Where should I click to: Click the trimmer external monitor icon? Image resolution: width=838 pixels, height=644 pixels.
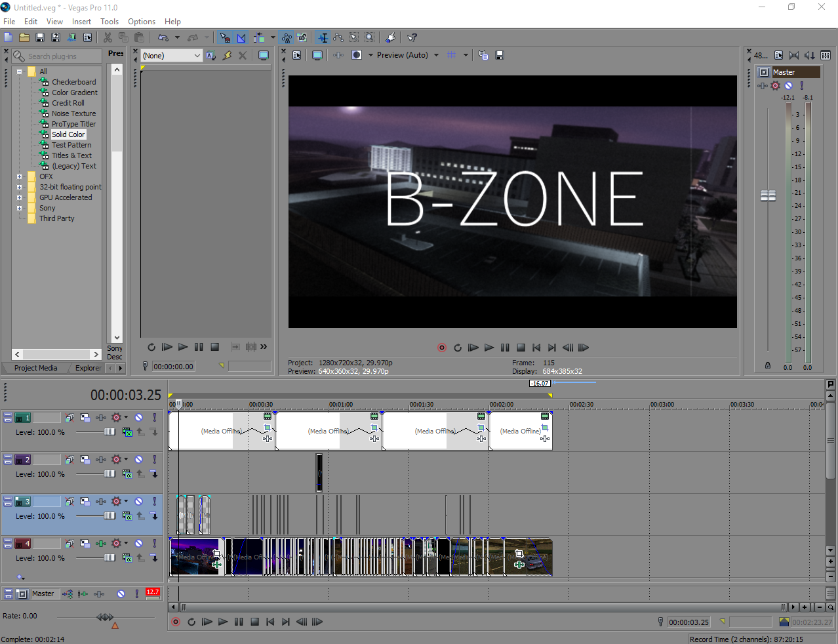pyautogui.click(x=264, y=56)
